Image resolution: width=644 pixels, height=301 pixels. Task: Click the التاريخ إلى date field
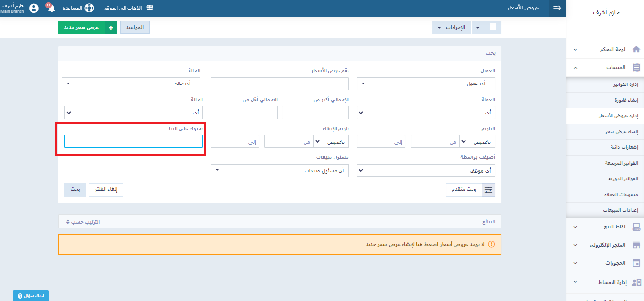pos(380,142)
